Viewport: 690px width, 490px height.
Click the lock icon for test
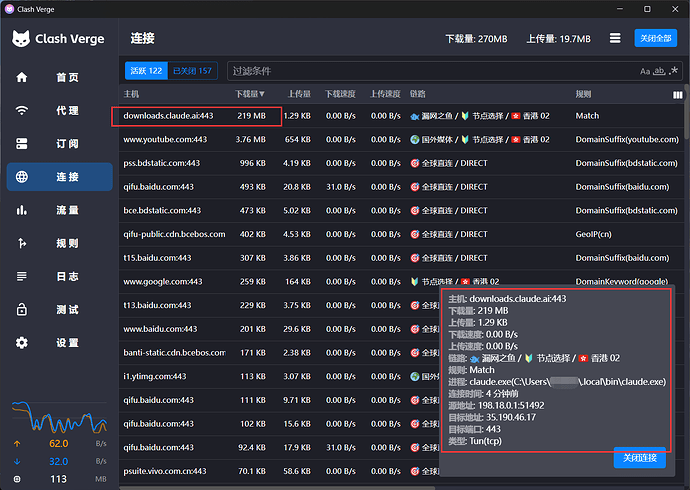click(22, 310)
